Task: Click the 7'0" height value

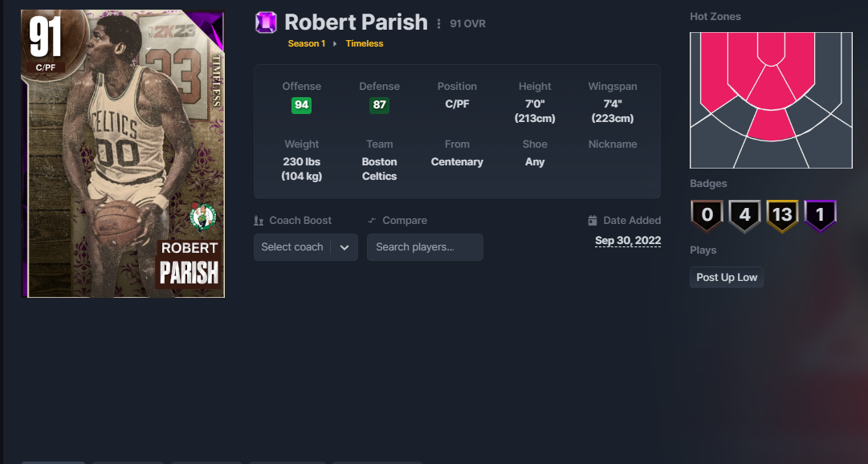Action: [535, 111]
